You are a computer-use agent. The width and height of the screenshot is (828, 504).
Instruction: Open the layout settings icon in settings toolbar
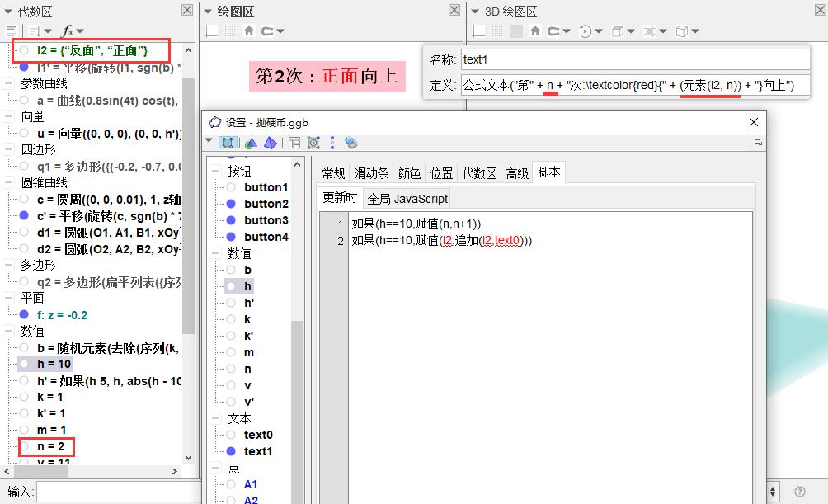pos(294,143)
